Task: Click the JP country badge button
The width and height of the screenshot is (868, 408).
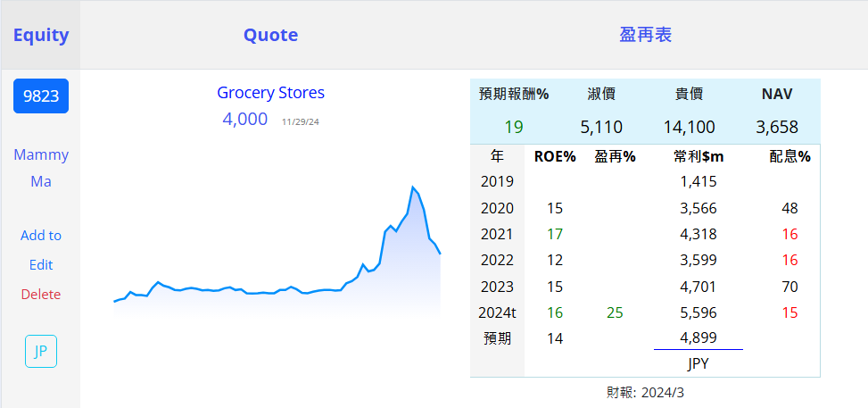Action: [41, 352]
